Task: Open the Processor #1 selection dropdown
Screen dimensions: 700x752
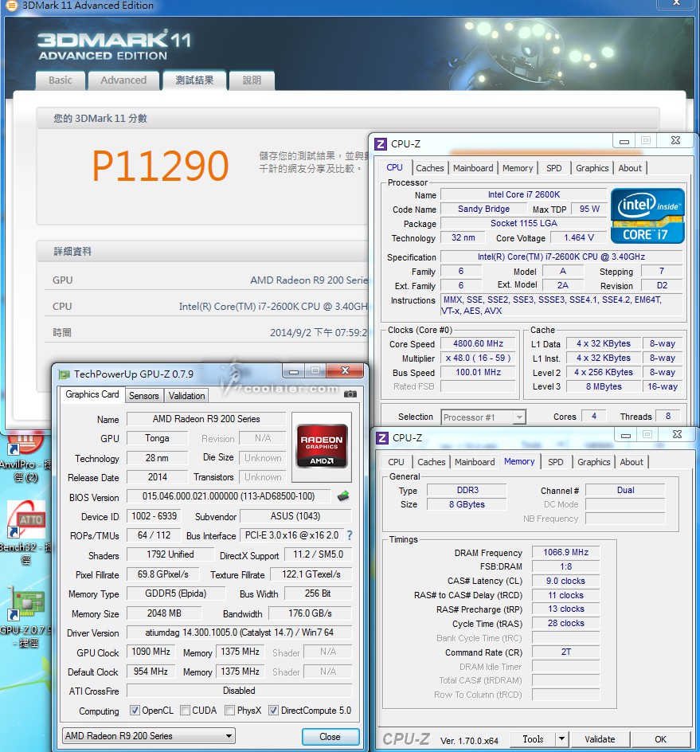Action: click(483, 417)
